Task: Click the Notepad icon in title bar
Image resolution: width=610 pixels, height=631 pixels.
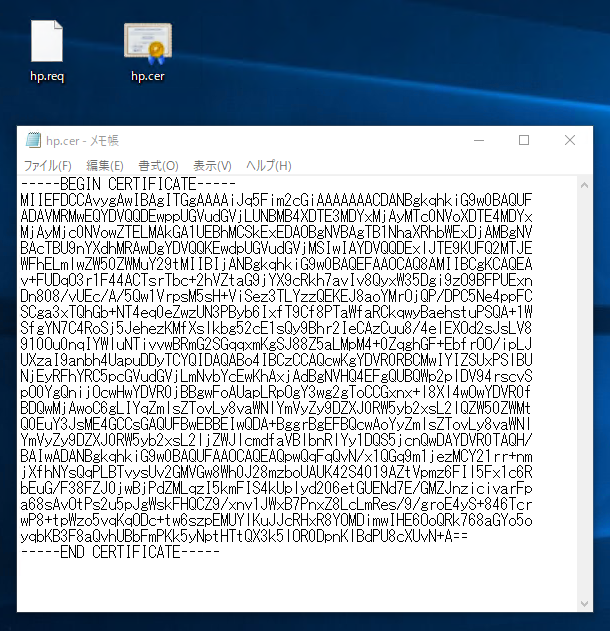Action: click(x=33, y=140)
